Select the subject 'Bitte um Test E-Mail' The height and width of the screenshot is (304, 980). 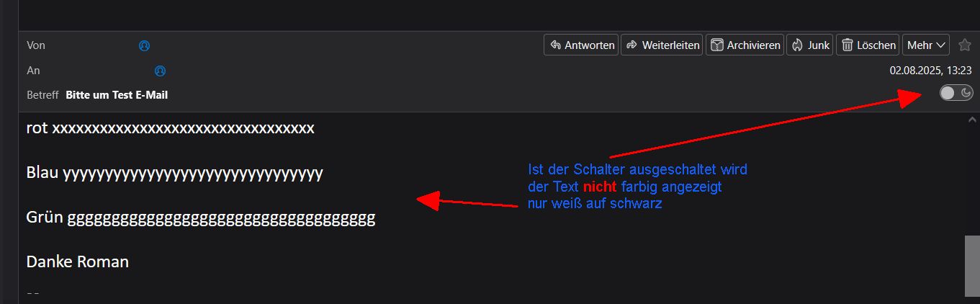[x=117, y=94]
